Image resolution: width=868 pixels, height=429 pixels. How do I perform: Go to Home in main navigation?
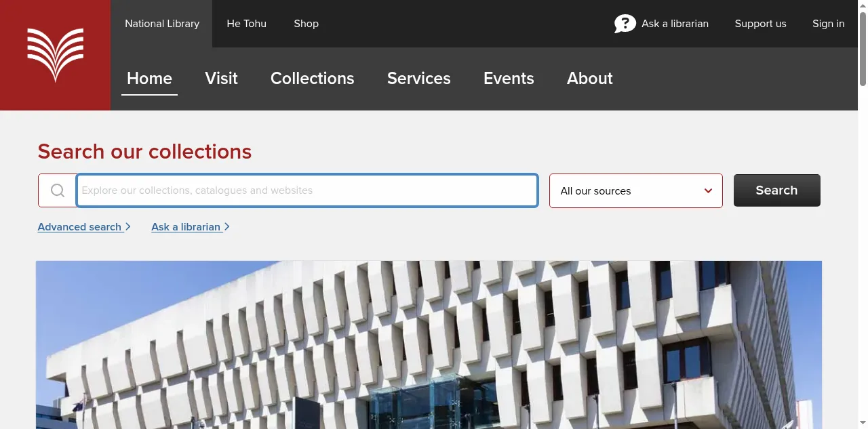[149, 79]
